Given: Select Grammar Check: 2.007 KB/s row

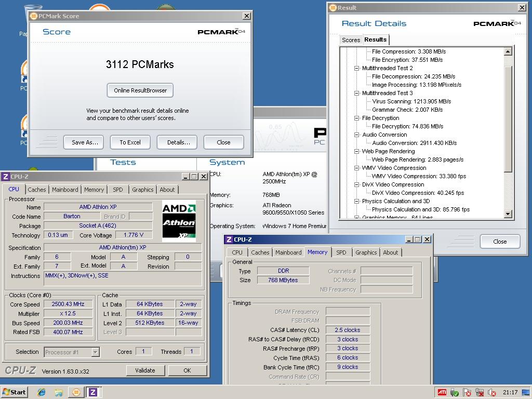Looking at the screenshot, I should click(x=407, y=110).
